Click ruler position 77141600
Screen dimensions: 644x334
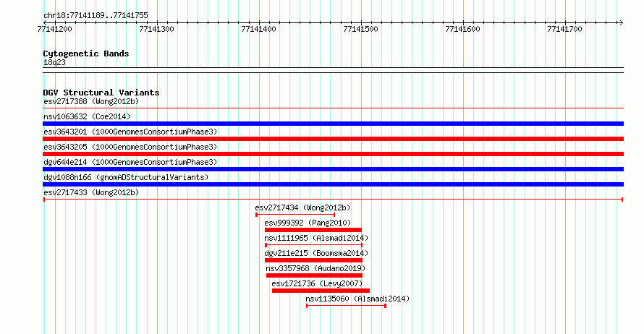(x=462, y=29)
